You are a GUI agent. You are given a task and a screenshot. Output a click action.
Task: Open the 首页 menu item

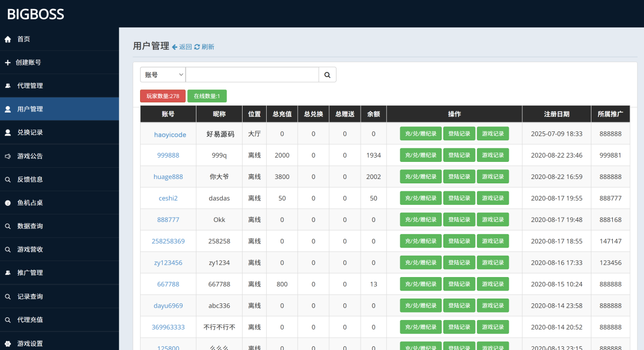coord(59,39)
